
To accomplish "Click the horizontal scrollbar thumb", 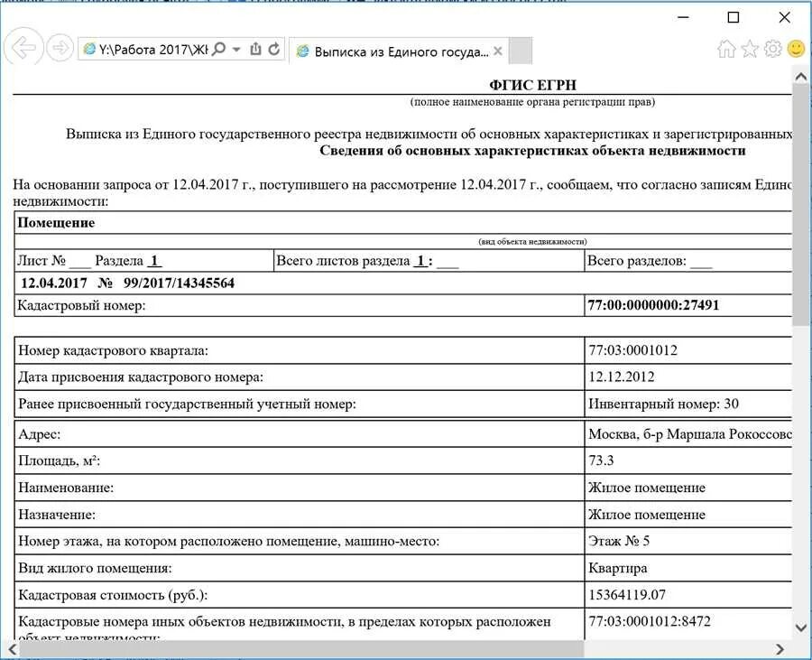I will coord(302,648).
